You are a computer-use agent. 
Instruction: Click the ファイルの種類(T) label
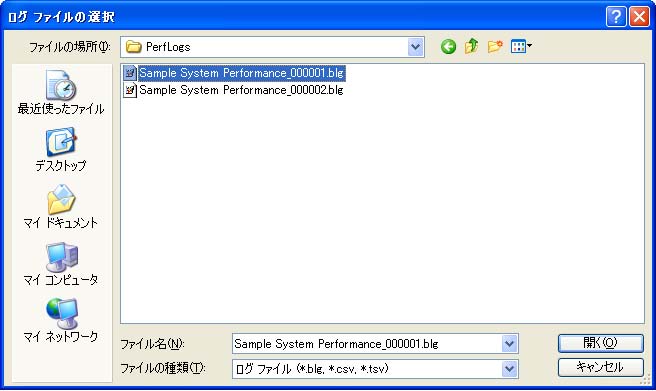tap(163, 368)
